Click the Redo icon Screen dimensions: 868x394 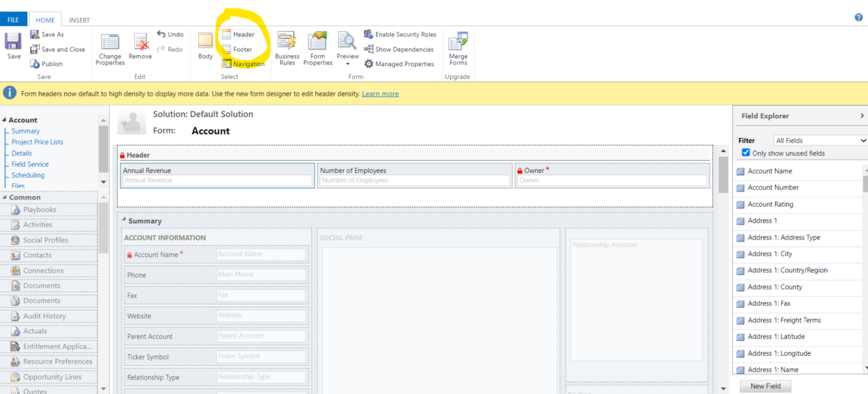169,49
